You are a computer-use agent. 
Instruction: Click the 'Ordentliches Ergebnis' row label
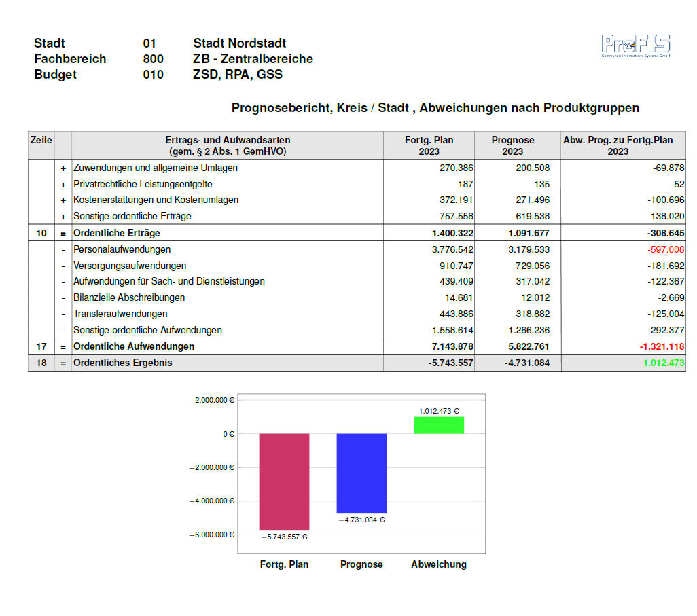122,363
